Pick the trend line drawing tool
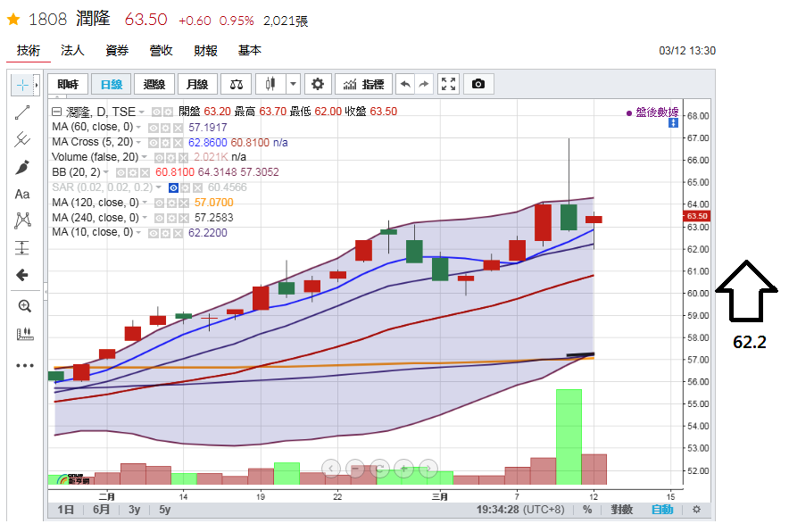This screenshot has height=532, width=789. pyautogui.click(x=22, y=112)
